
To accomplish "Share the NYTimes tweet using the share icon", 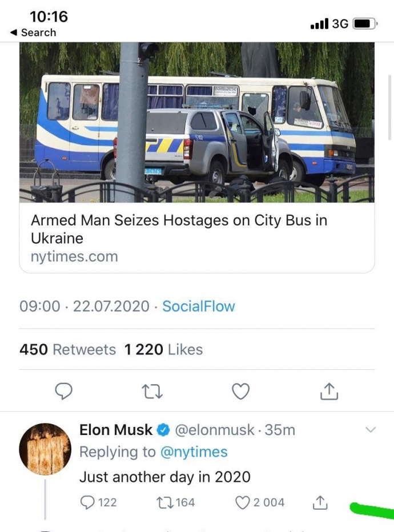I will coord(328,392).
